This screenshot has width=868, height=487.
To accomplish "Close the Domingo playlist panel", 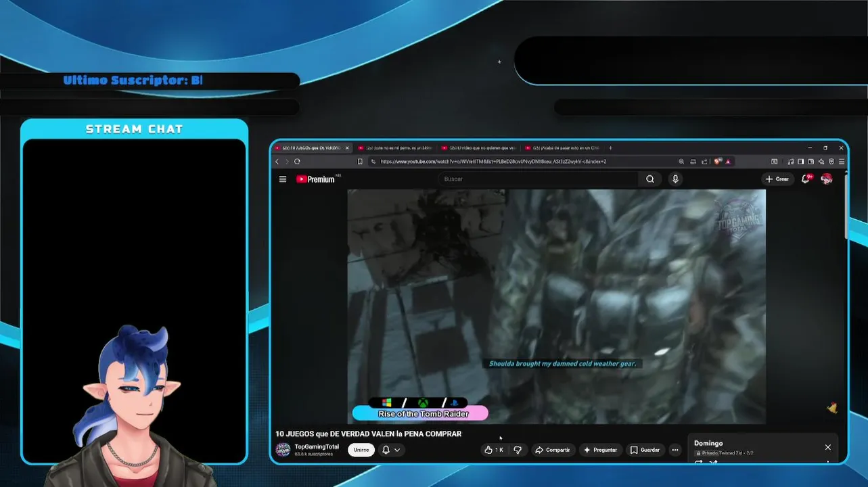I will [827, 447].
